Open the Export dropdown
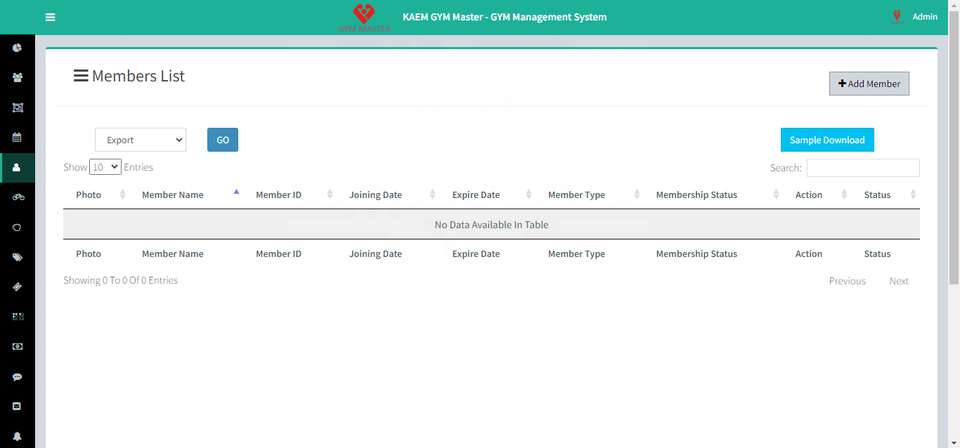The image size is (960, 448). point(140,140)
